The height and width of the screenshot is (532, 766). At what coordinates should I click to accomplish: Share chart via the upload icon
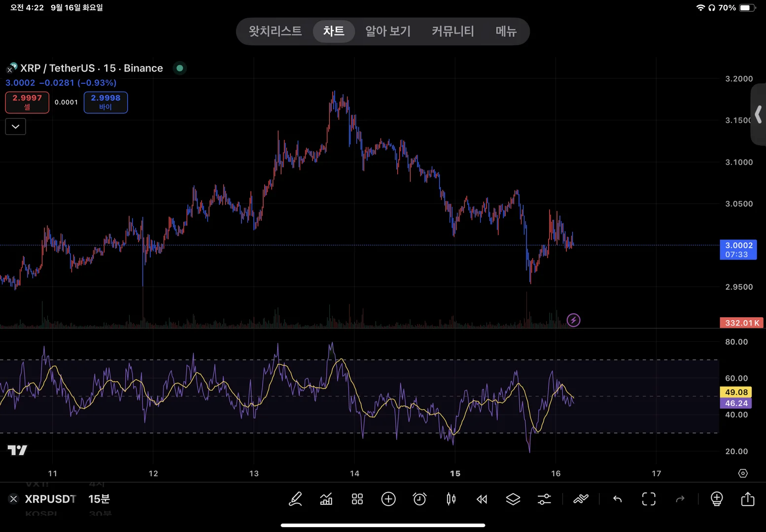(x=748, y=499)
